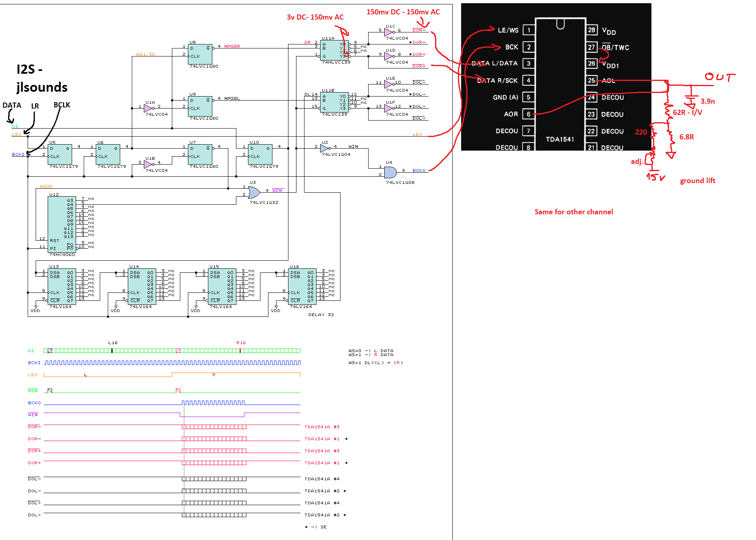Click the '150mv DC - 150mv AC' annotation
The image size is (756, 540).
coord(403,12)
